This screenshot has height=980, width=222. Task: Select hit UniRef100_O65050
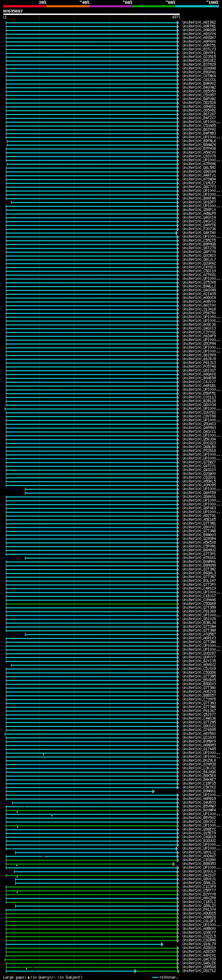[x=199, y=91]
